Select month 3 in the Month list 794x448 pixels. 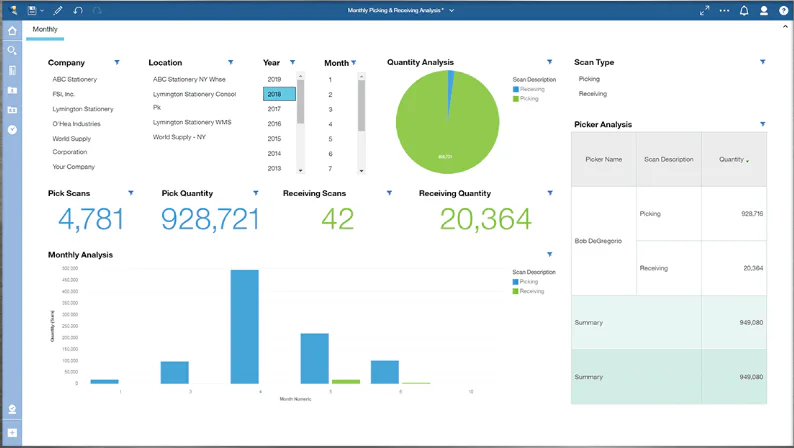pyautogui.click(x=330, y=109)
